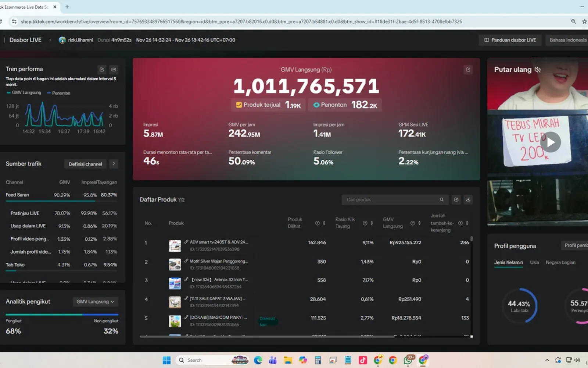Click the Produk terjual 1.19K chip
Screen dimensions: 588x368
coord(268,105)
